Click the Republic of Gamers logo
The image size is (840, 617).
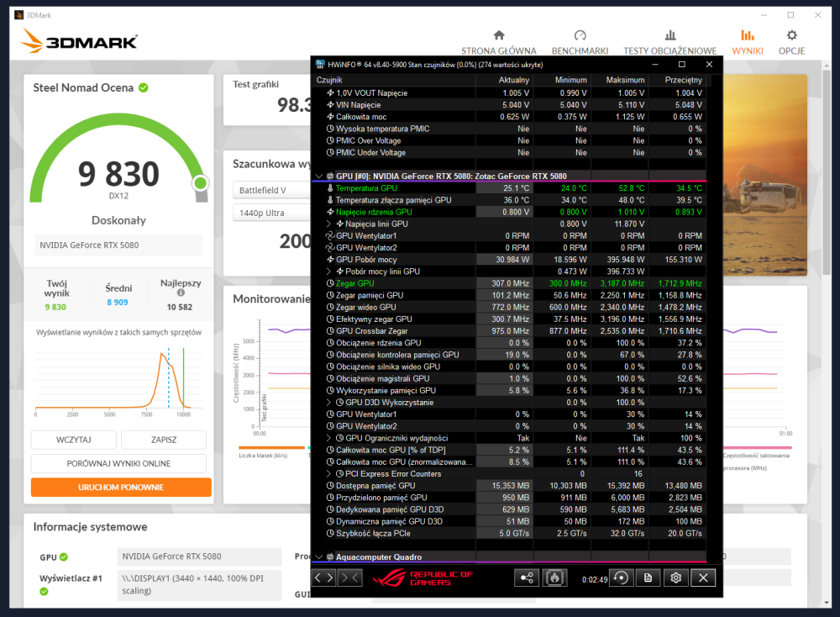coord(423,577)
